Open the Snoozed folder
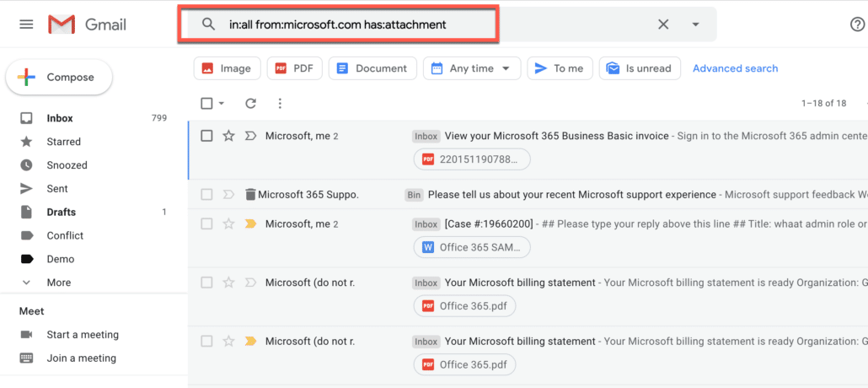The height and width of the screenshot is (388, 868). pyautogui.click(x=67, y=165)
